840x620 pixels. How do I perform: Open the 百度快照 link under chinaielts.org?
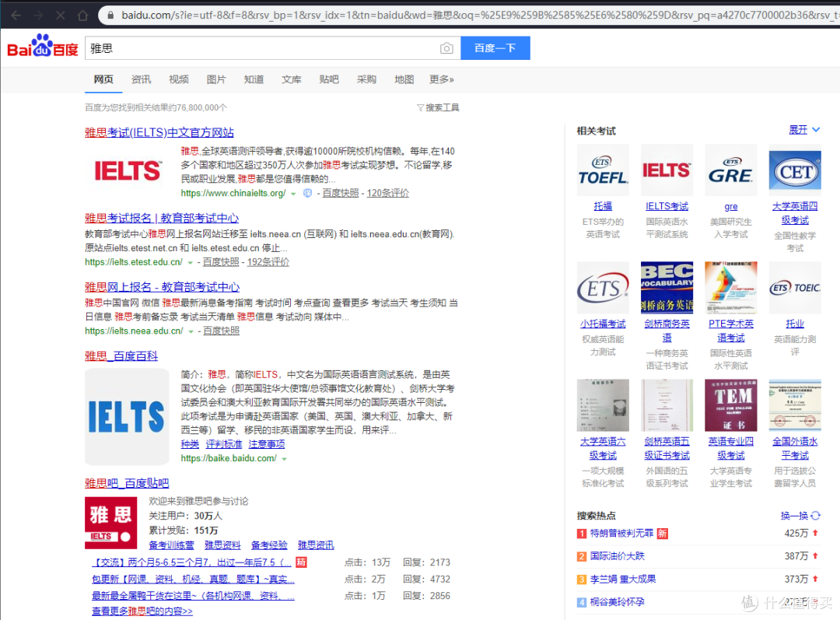pyautogui.click(x=340, y=193)
